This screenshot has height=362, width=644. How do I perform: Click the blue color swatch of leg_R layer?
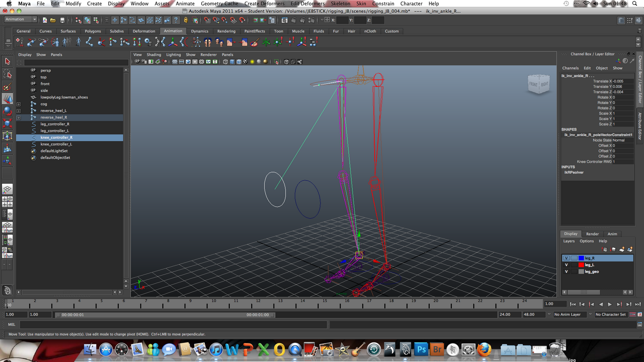pyautogui.click(x=581, y=258)
